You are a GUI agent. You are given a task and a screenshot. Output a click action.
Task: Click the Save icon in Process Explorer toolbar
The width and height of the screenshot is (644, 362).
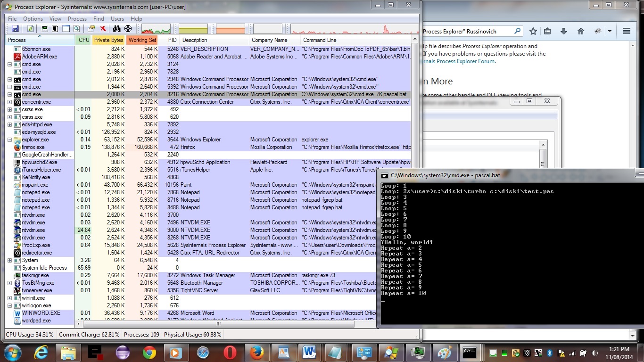point(15,29)
